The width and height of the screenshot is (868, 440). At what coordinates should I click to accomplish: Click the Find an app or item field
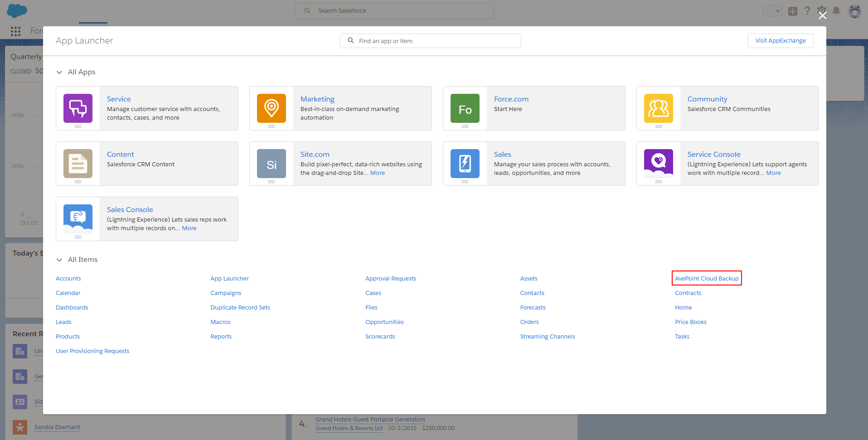pyautogui.click(x=430, y=40)
